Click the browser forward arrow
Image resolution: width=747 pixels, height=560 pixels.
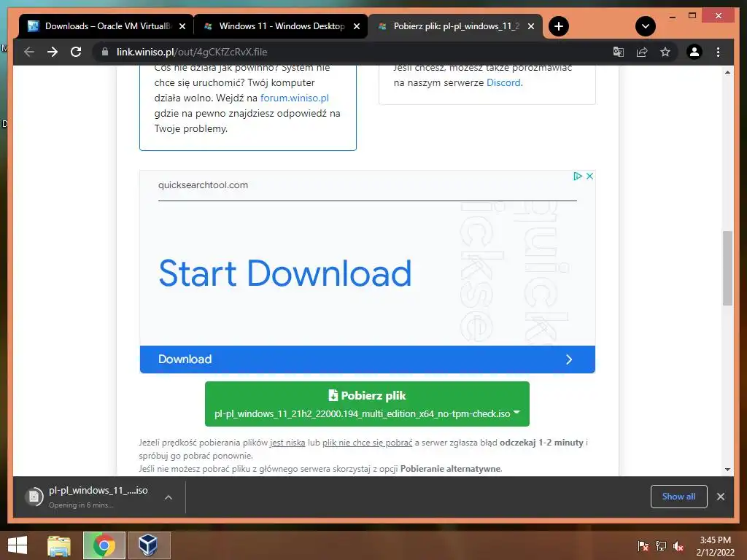(53, 52)
